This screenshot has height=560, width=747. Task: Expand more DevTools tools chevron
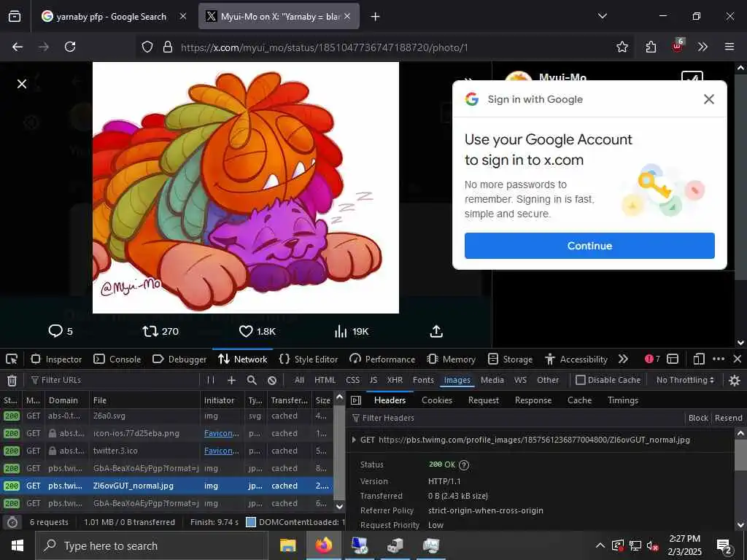623,359
